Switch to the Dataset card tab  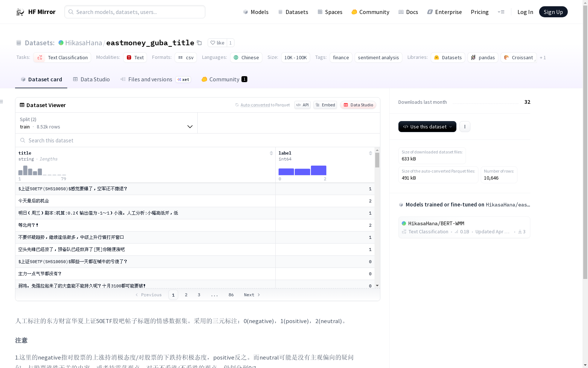[x=41, y=79]
